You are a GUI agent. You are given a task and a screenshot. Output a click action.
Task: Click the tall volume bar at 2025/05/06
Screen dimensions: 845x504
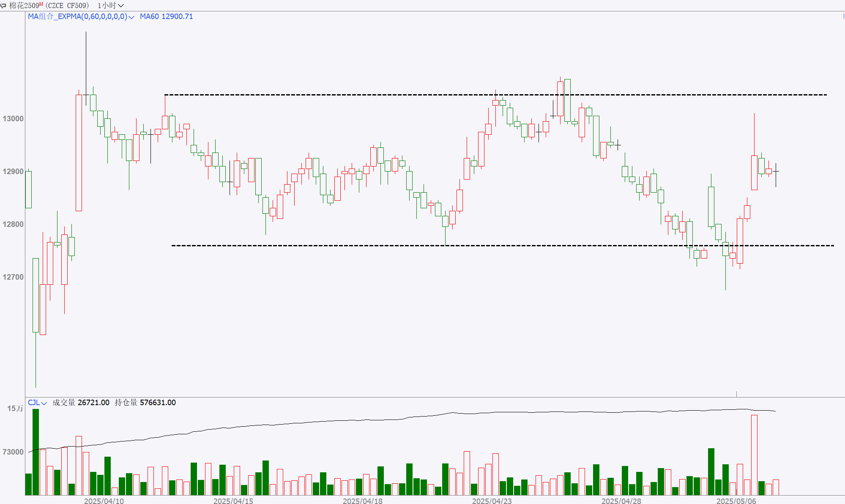click(x=754, y=455)
